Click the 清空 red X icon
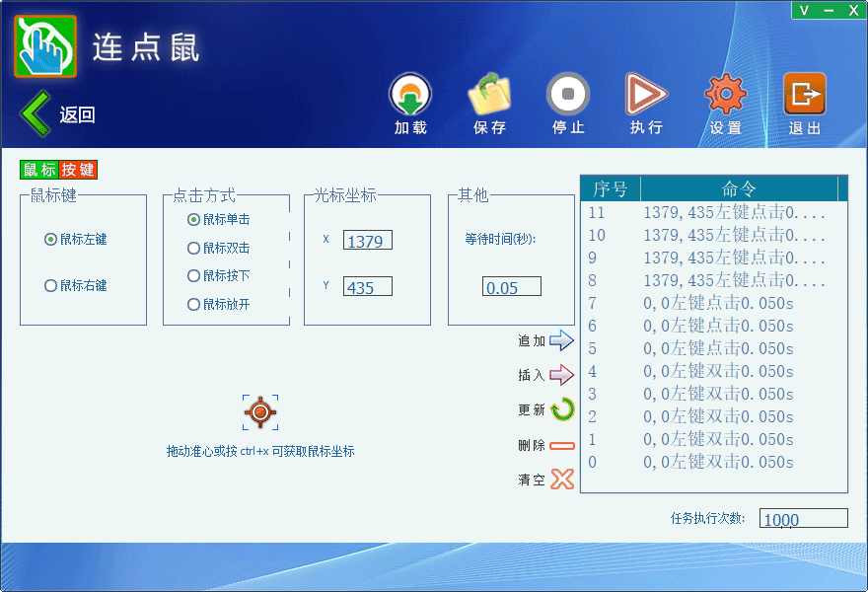The width and height of the screenshot is (868, 592). tap(562, 480)
